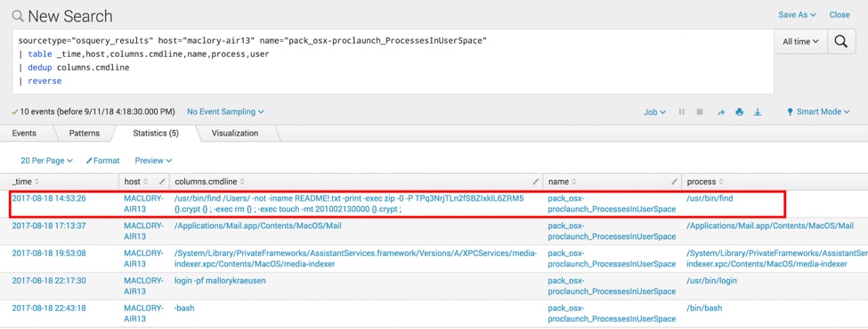This screenshot has width=868, height=329.
Task: Stop the search job
Action: (x=700, y=112)
